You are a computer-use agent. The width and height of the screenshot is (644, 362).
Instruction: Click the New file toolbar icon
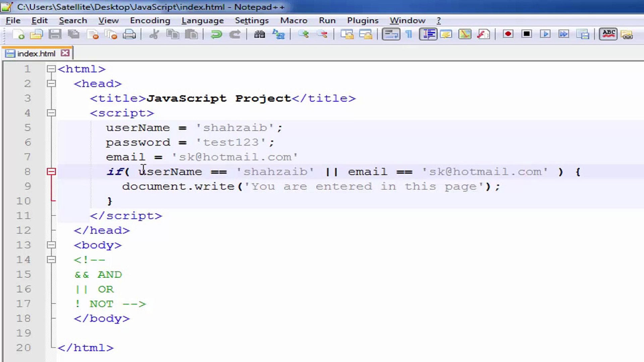click(18, 34)
